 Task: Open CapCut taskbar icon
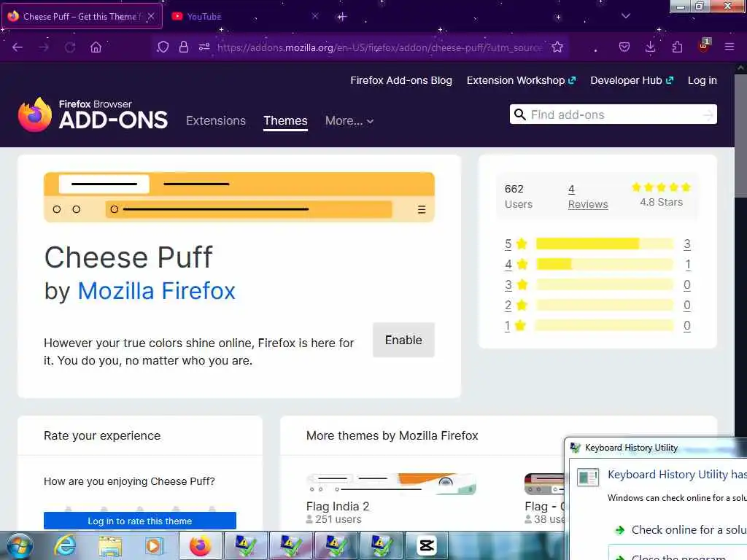(x=426, y=545)
